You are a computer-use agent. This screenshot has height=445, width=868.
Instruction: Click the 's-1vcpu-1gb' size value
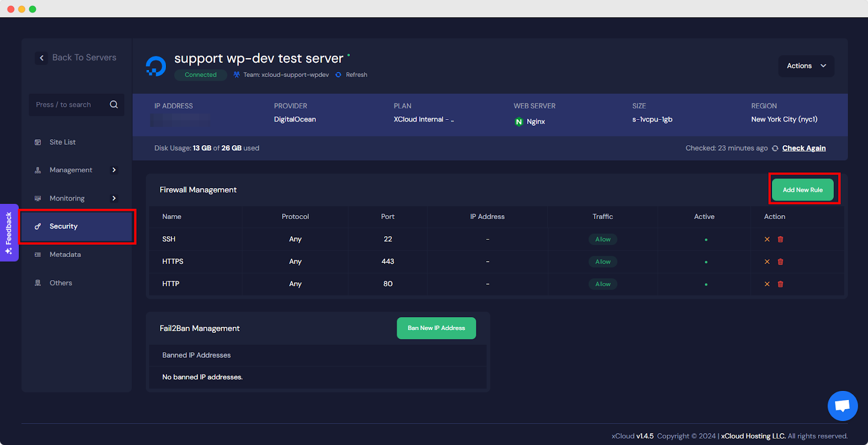coord(652,119)
